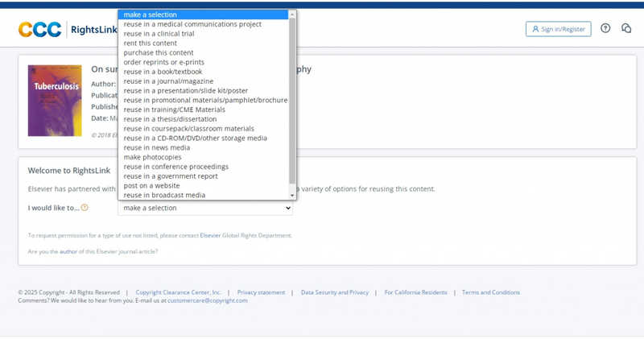Collapse the 'make a selection' dropdown
644x339 pixels.
(205, 208)
